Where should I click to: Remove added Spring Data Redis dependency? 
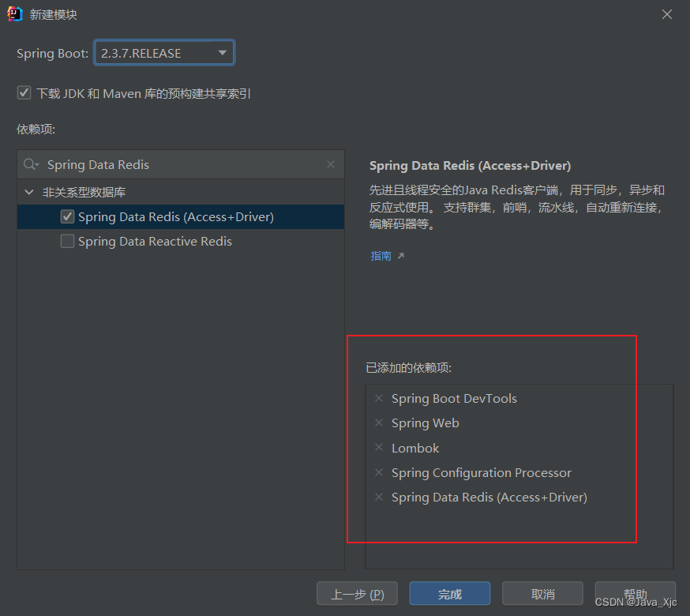(x=378, y=497)
